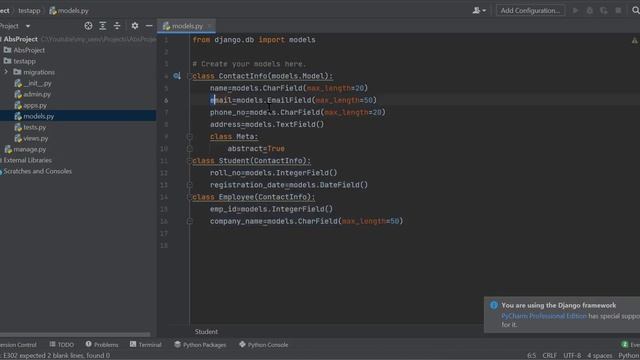This screenshot has width=640, height=360.
Task: Click the Collapse All icon in Project toolbar
Action: [117, 26]
